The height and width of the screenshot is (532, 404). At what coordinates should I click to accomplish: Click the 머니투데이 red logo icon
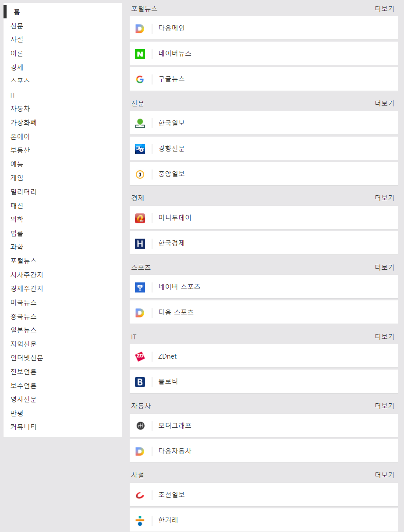pos(140,218)
